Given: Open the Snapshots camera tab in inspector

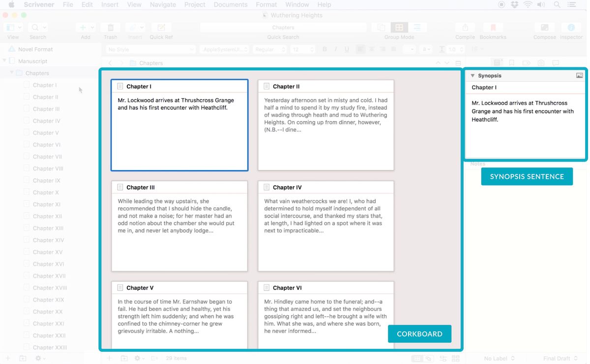Looking at the screenshot, I should (541, 63).
